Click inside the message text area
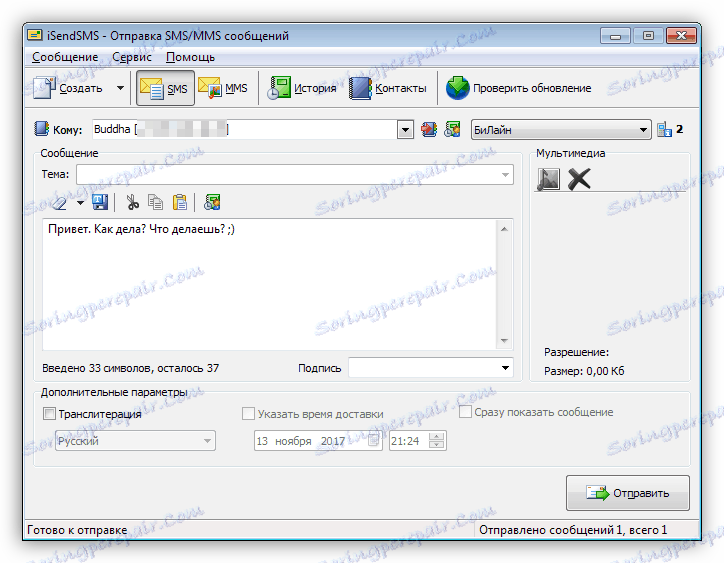Screen dimensions: 724x563 pyautogui.click(x=270, y=285)
